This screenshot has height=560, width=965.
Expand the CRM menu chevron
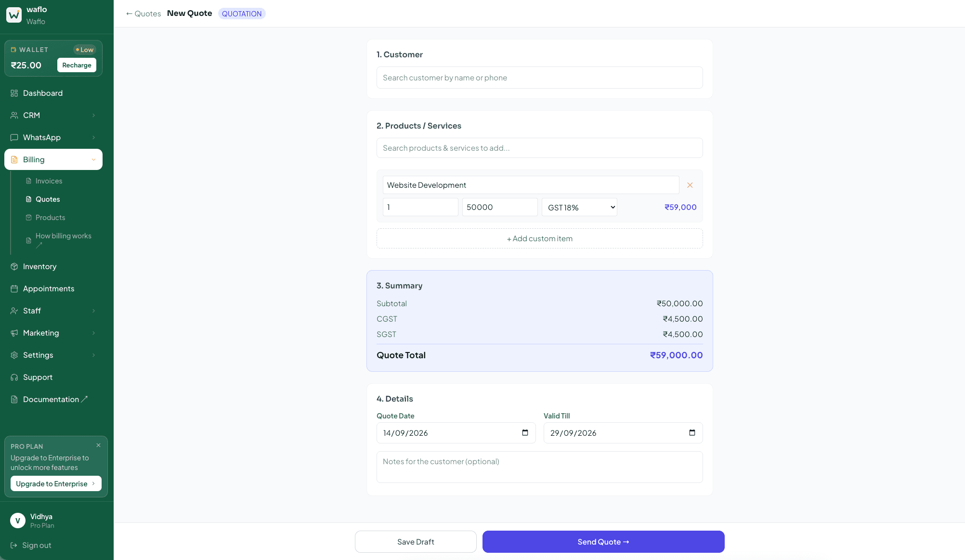[93, 115]
